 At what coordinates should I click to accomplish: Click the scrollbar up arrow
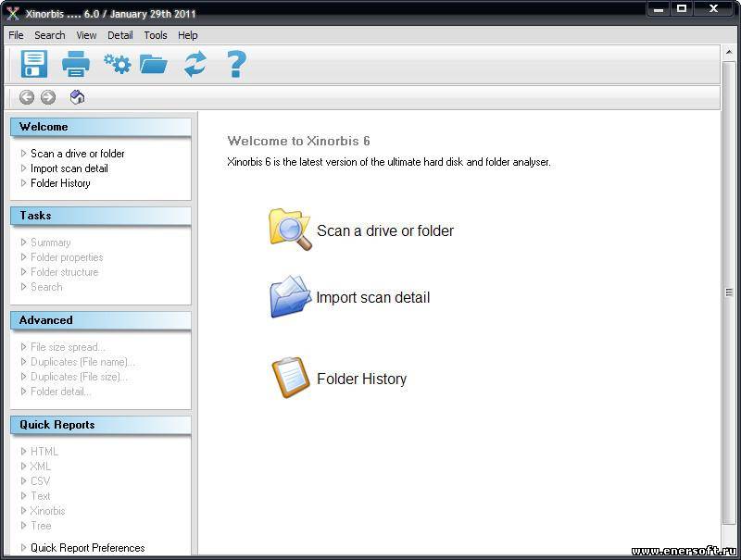729,53
